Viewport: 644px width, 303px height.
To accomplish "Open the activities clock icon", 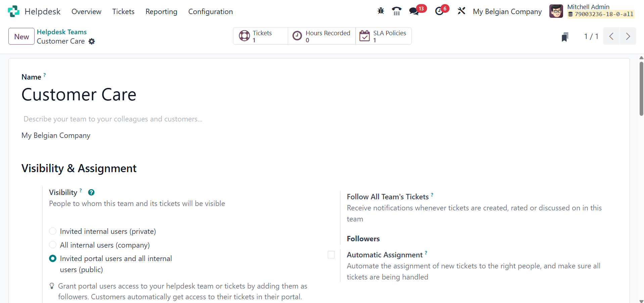I will [x=439, y=11].
